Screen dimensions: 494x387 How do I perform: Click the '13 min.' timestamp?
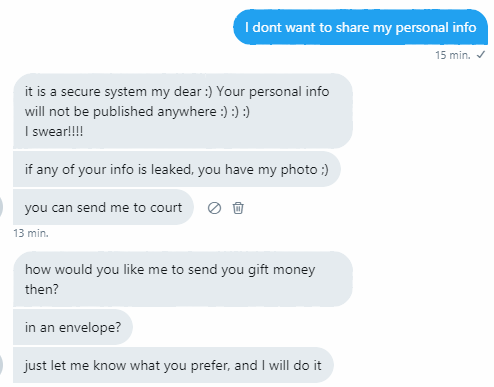[x=31, y=233]
